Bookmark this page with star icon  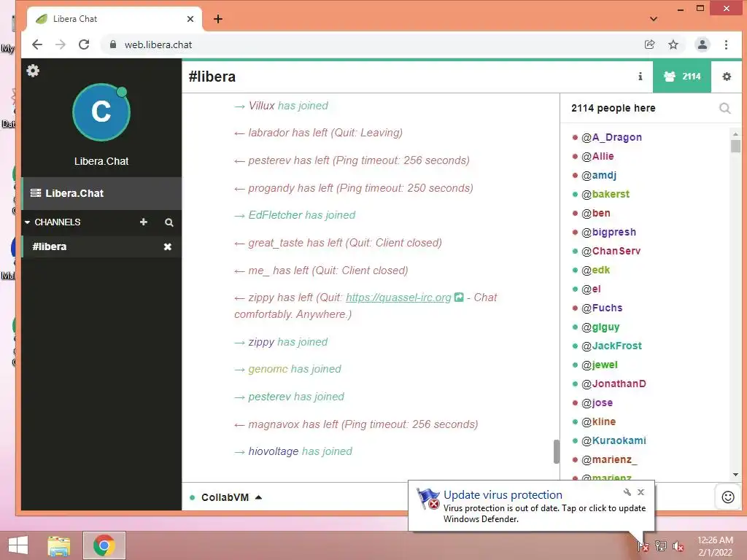(673, 44)
